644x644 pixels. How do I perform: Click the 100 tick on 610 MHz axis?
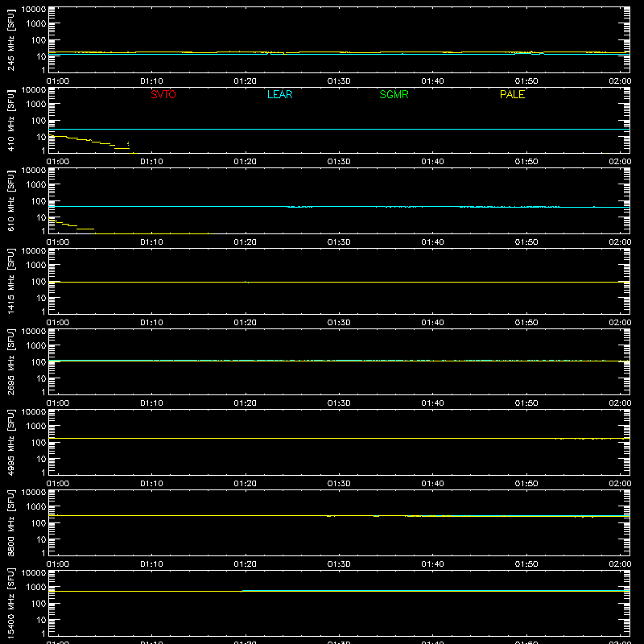[39, 200]
